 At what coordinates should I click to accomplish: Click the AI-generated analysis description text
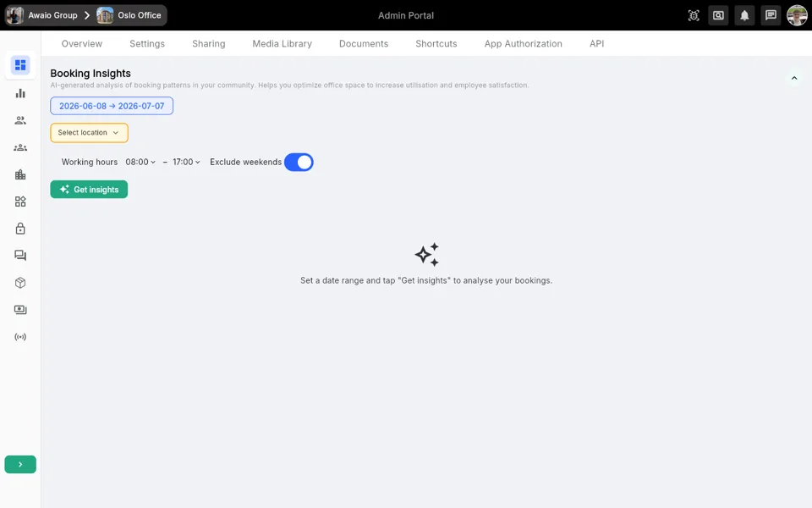coord(289,85)
